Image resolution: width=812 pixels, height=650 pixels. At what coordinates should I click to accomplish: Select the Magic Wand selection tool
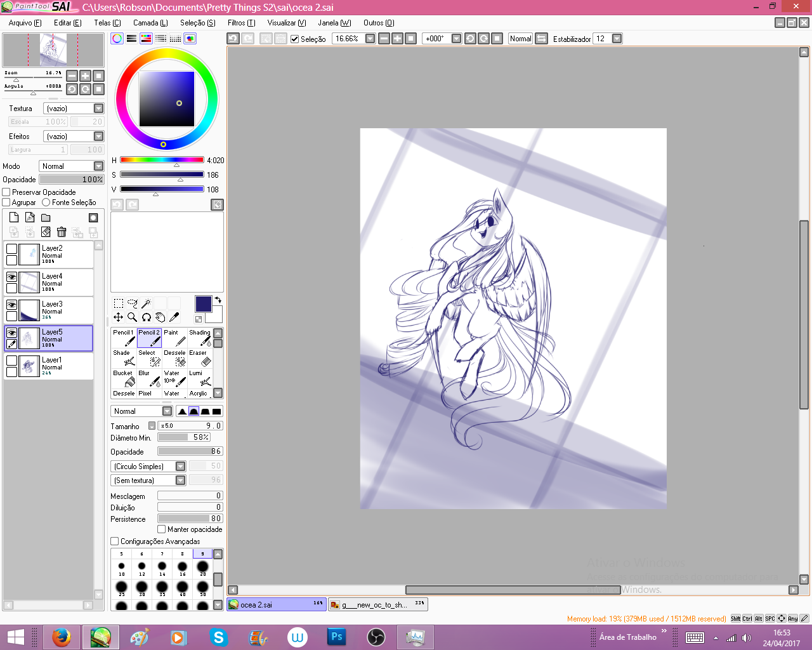click(146, 303)
